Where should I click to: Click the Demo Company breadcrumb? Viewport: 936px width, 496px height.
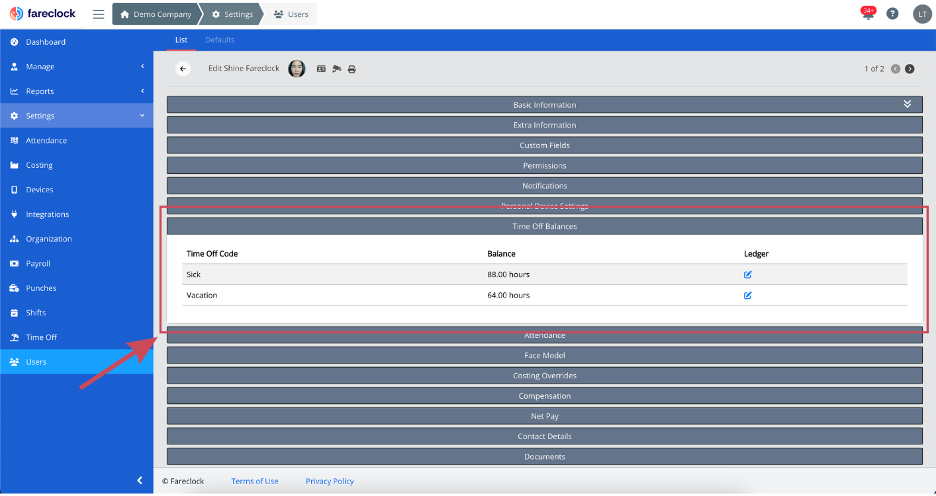pyautogui.click(x=156, y=14)
